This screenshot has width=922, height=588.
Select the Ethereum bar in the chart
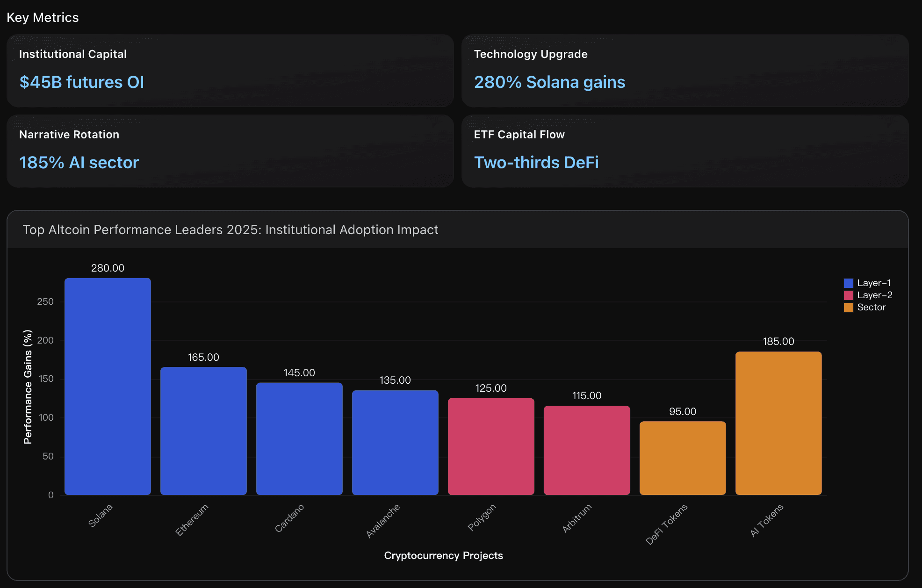tap(203, 431)
